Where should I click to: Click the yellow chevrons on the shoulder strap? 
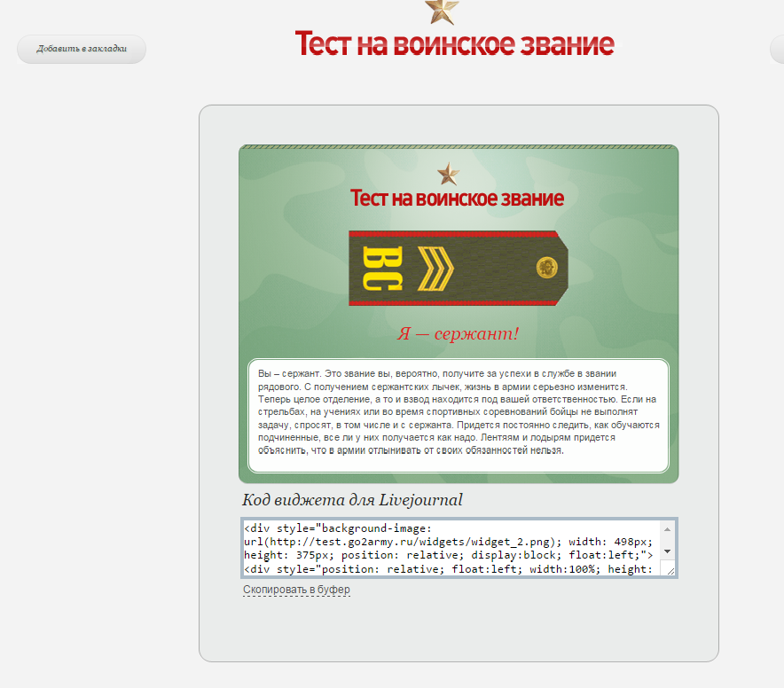434,269
